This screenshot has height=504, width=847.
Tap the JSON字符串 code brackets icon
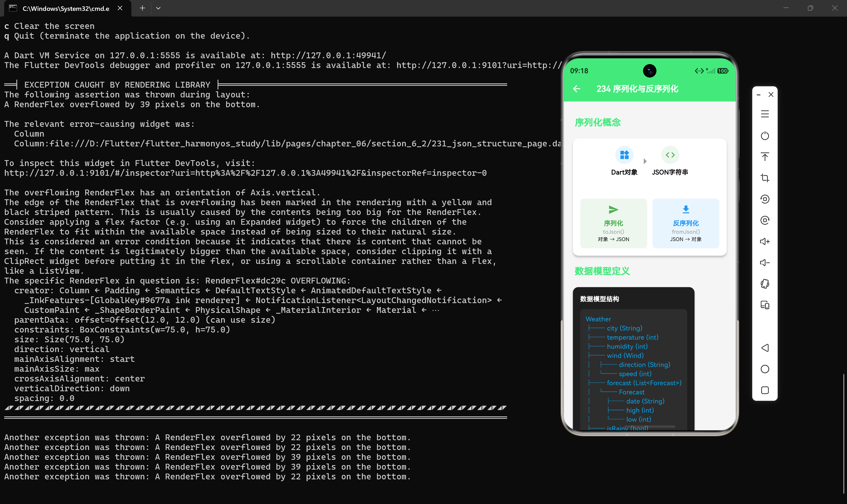click(x=670, y=155)
